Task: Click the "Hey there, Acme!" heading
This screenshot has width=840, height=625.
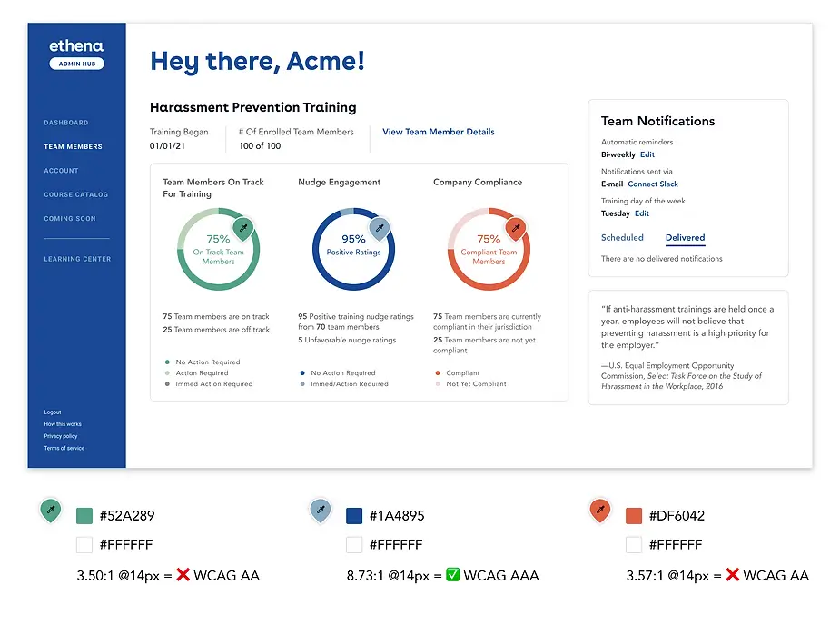Action: pyautogui.click(x=257, y=62)
